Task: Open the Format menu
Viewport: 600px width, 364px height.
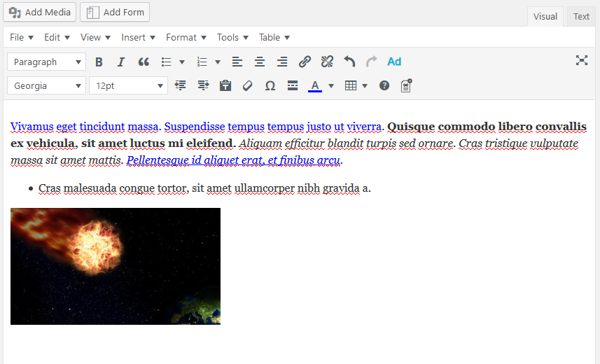Action: (186, 38)
